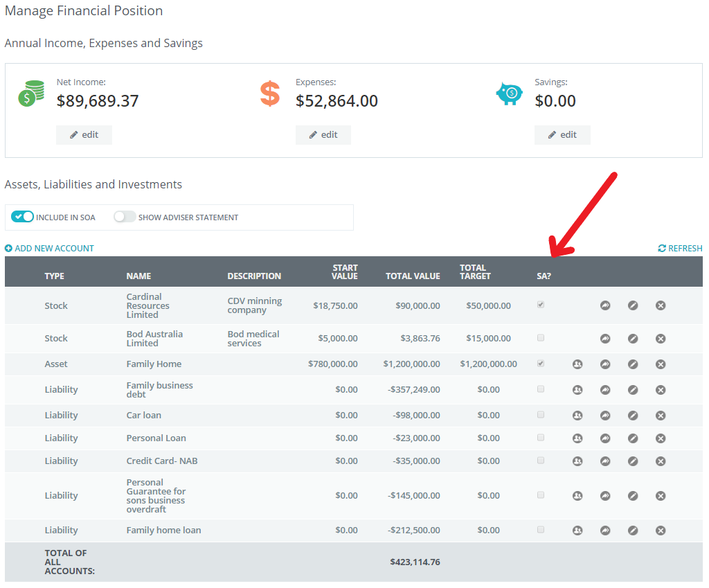Viewport: 709px width, 588px height.
Task: Click the share arrow icon for Cardinal Resources
Action: click(604, 305)
